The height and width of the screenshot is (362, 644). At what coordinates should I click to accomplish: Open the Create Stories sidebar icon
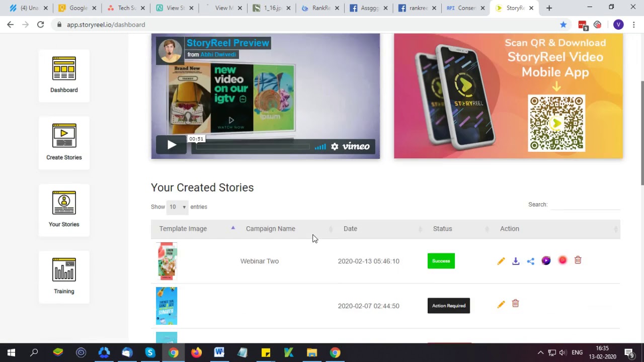click(x=64, y=142)
